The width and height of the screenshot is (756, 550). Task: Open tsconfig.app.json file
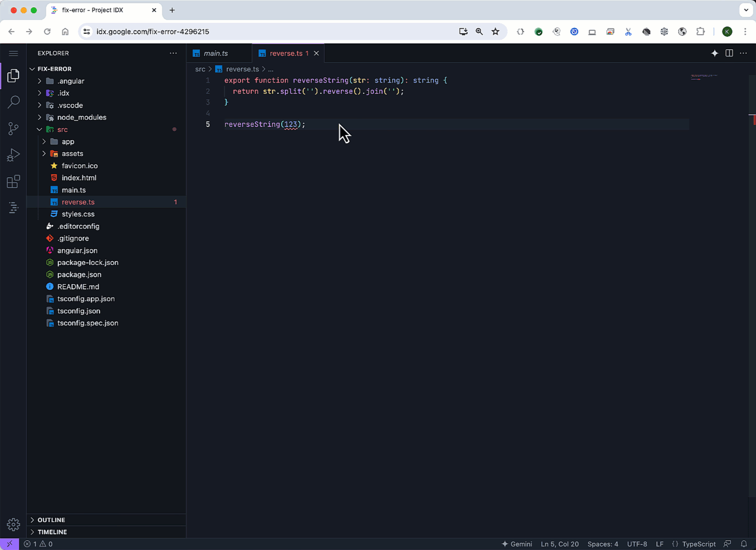[86, 299]
